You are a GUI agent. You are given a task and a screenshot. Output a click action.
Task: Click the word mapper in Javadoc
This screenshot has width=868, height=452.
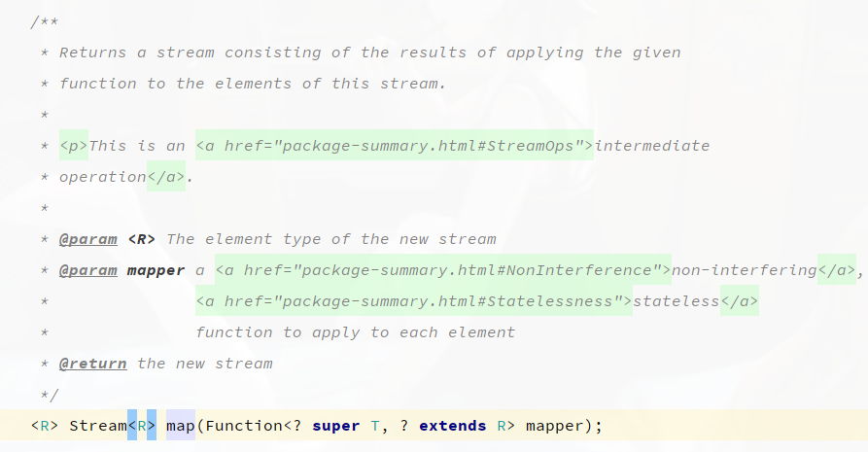[x=156, y=271]
